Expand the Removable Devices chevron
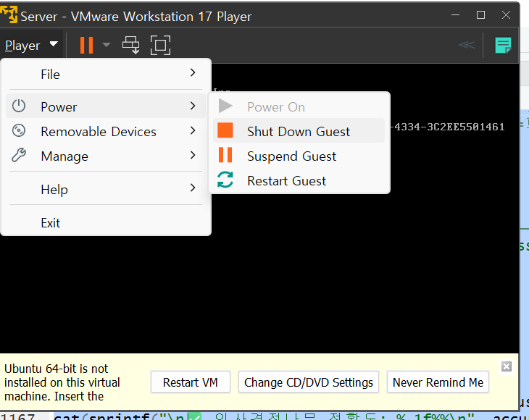The width and height of the screenshot is (529, 420). click(193, 130)
